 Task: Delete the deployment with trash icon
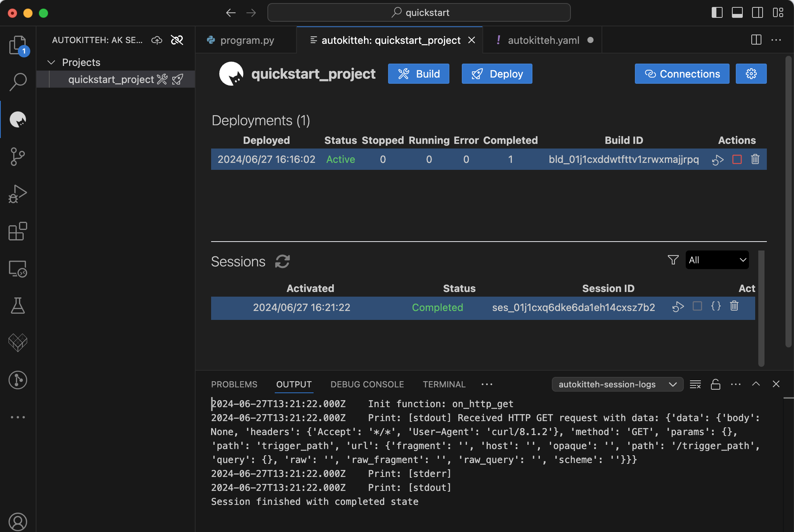click(x=755, y=159)
